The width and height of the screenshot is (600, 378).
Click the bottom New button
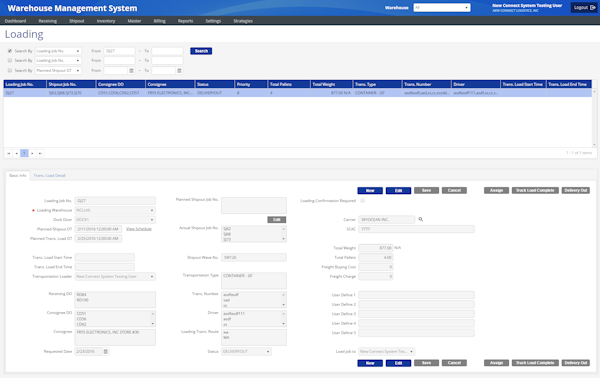point(370,363)
